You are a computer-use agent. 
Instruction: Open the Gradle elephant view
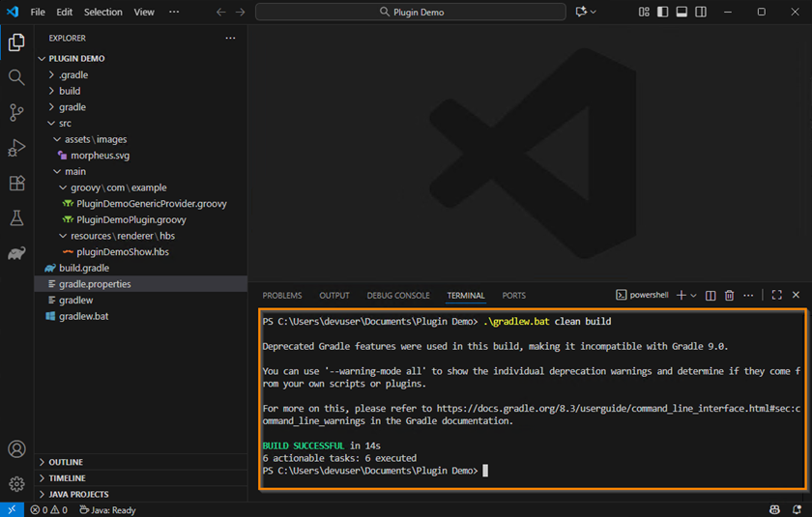[16, 253]
